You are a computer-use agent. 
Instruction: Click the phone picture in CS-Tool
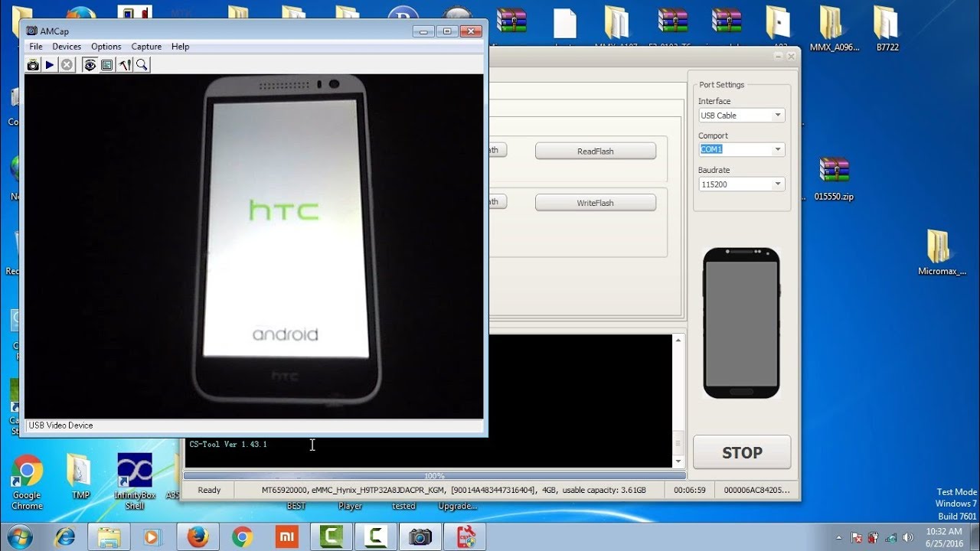click(x=741, y=323)
